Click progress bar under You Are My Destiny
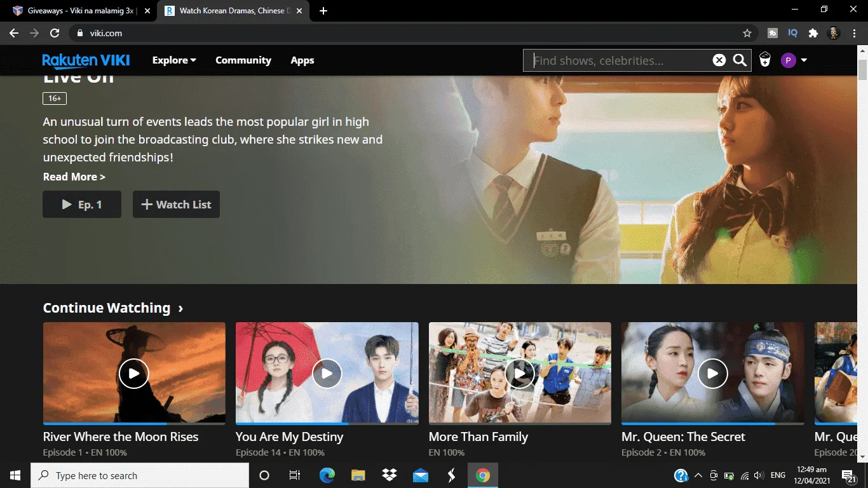The width and height of the screenshot is (868, 488). [327, 423]
